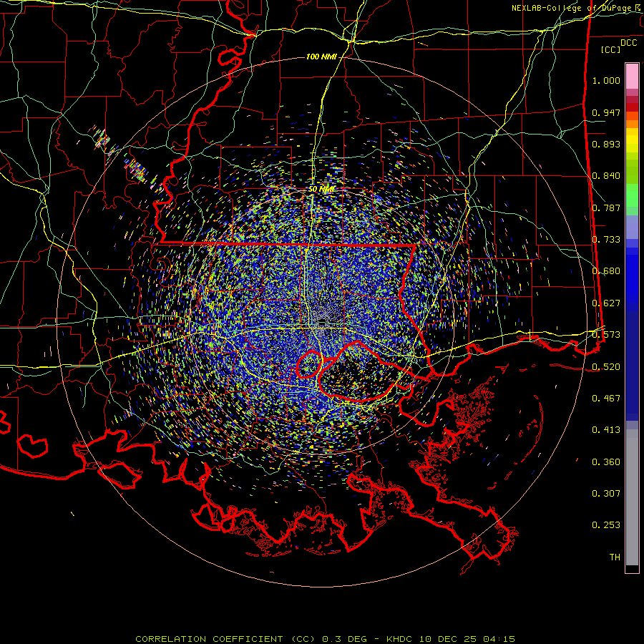Click the 10 DEC 25 date text

click(x=448, y=639)
